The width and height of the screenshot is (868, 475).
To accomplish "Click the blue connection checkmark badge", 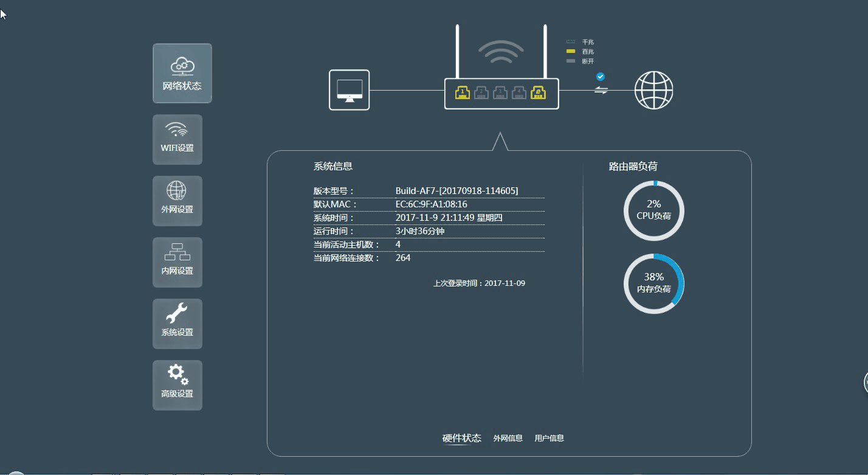I will pyautogui.click(x=601, y=77).
